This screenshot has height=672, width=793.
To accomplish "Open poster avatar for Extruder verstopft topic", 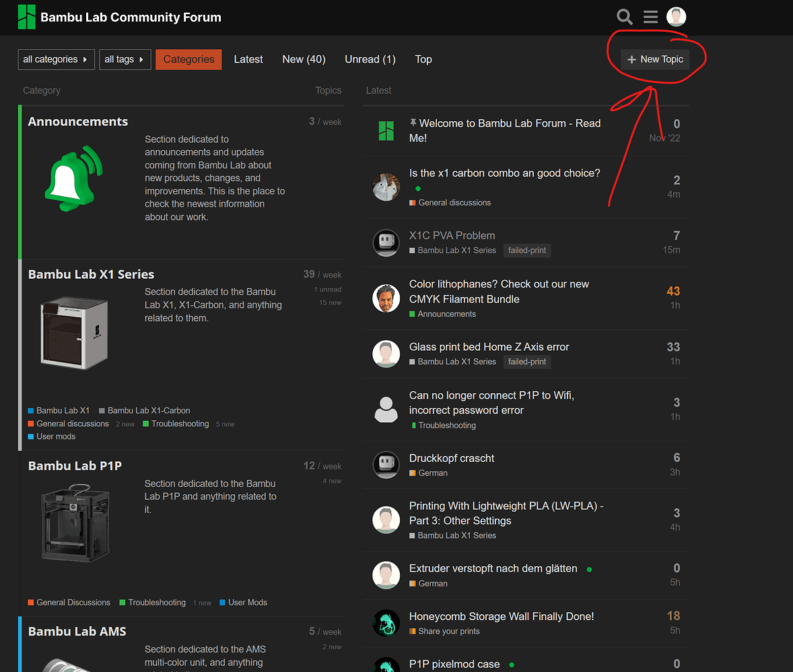I will [386, 575].
